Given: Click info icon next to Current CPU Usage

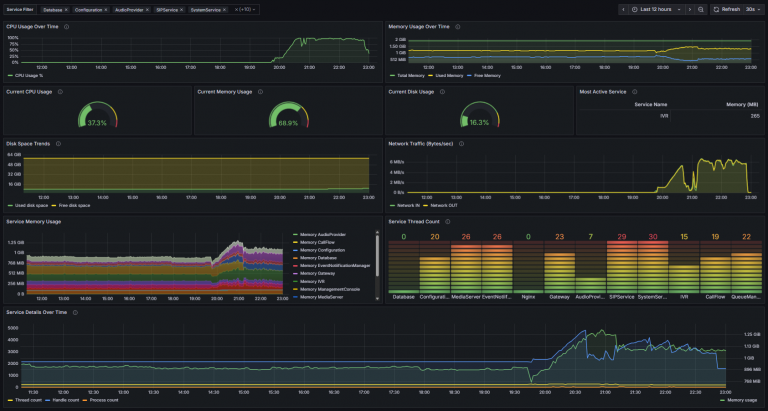Looking at the screenshot, I should click(60, 92).
